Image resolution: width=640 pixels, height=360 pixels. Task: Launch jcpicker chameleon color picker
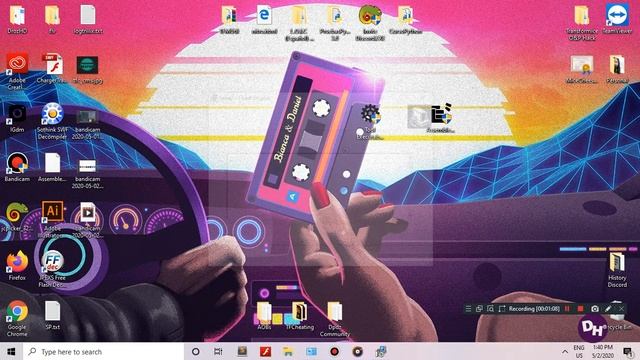click(17, 217)
